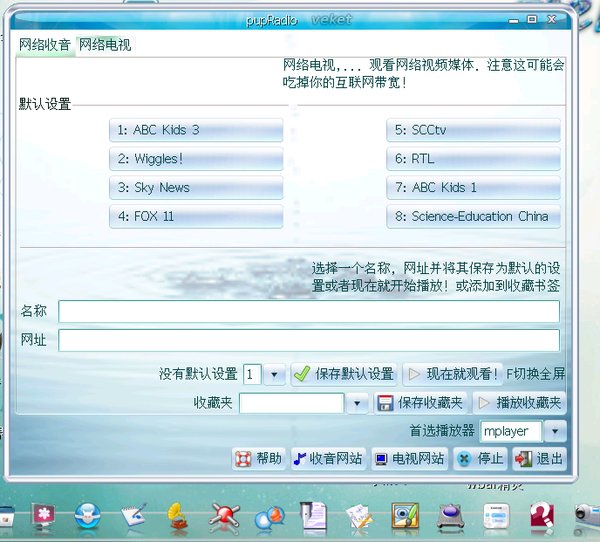
Task: Open the purple dome drive dock icon
Action: (x=451, y=517)
